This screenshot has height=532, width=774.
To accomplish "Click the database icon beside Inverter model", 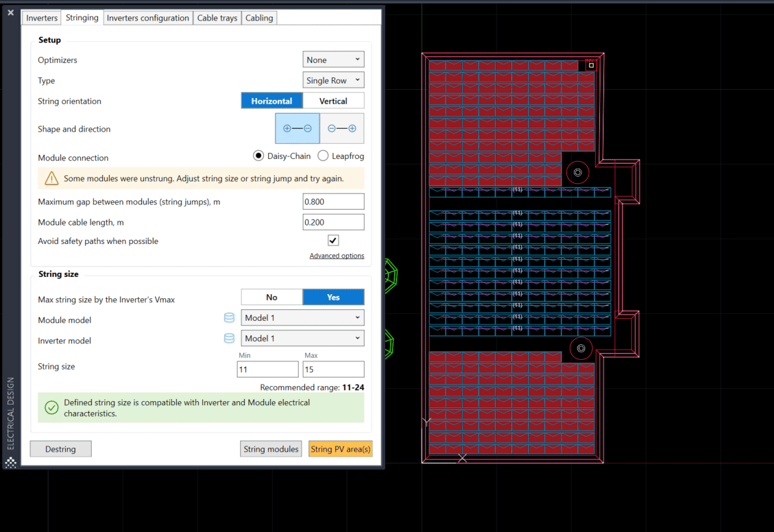I will click(229, 338).
